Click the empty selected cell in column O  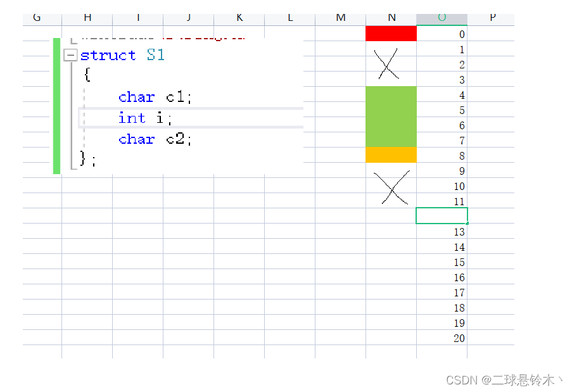point(442,215)
